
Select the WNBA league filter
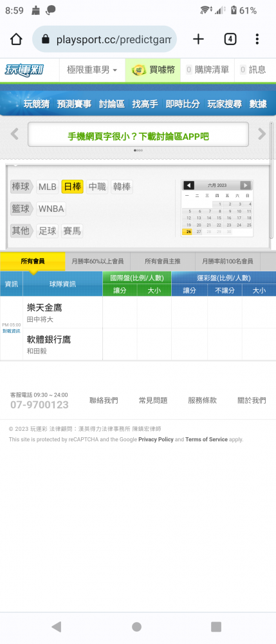pos(51,209)
